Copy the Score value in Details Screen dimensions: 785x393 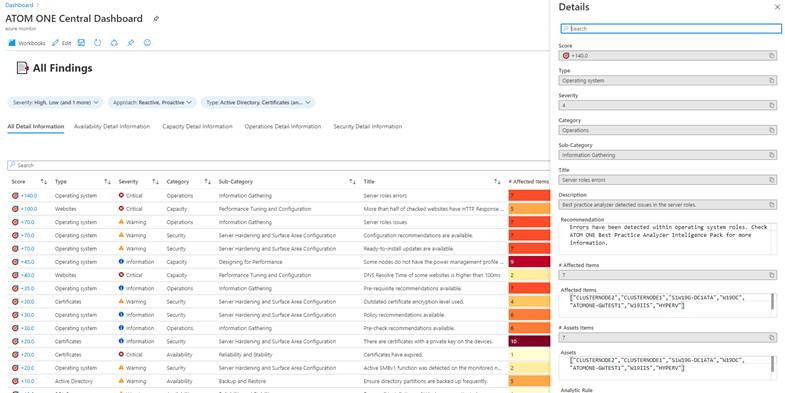(x=772, y=56)
